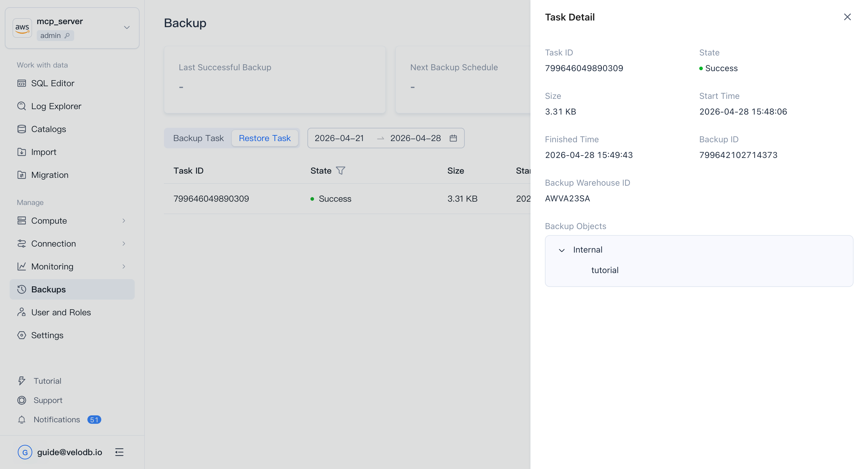Switch to the Backup Task tab
Viewport: 868px width, 469px height.
pyautogui.click(x=198, y=138)
